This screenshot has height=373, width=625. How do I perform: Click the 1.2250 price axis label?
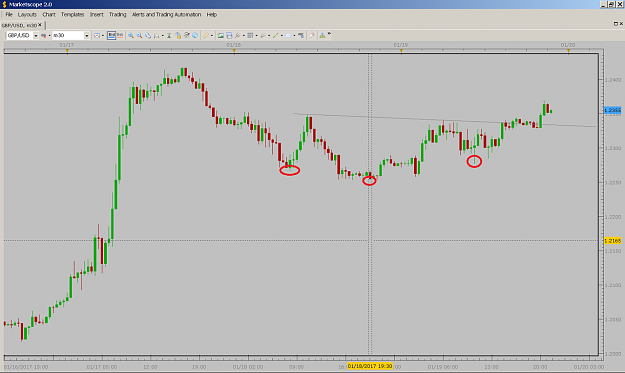[x=613, y=183]
